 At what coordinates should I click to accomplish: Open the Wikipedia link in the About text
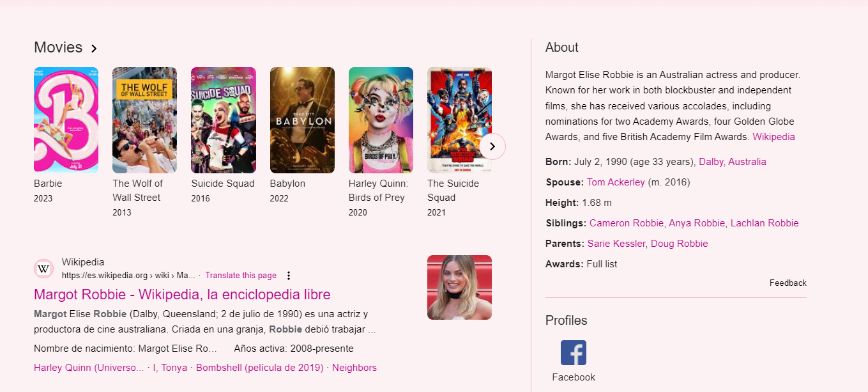(x=773, y=137)
